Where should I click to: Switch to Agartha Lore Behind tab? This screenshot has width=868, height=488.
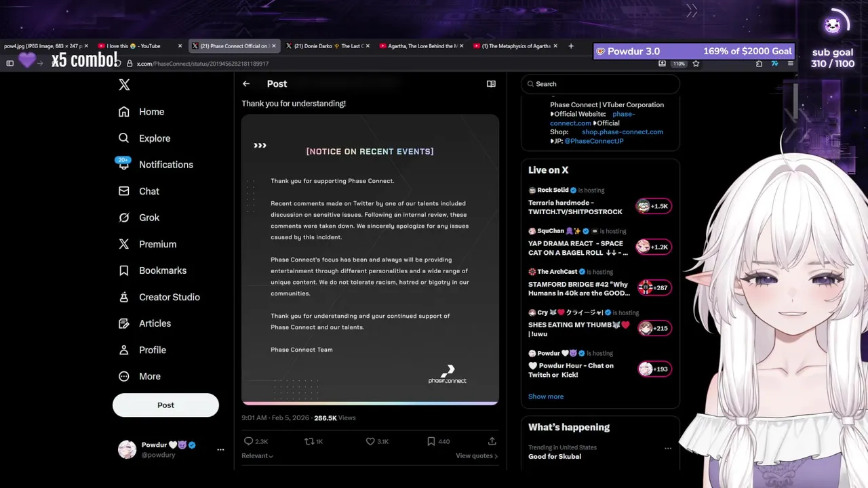pos(420,46)
